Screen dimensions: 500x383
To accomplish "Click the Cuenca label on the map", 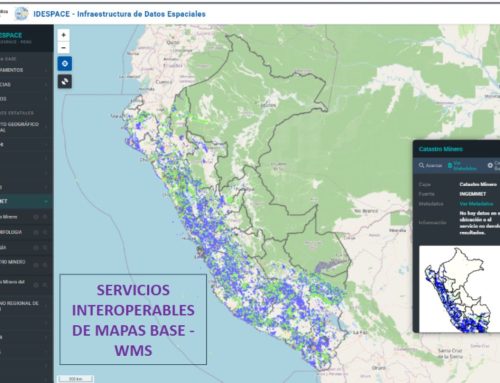I will (x=164, y=82).
